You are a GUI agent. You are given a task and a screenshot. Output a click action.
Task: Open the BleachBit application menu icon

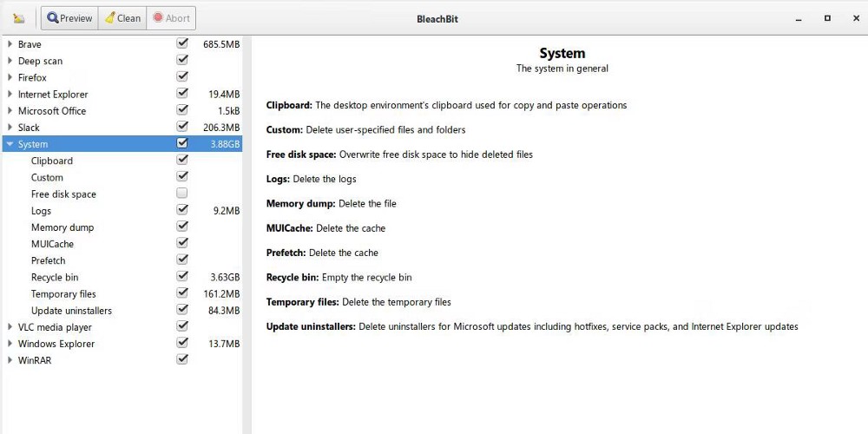tap(18, 18)
